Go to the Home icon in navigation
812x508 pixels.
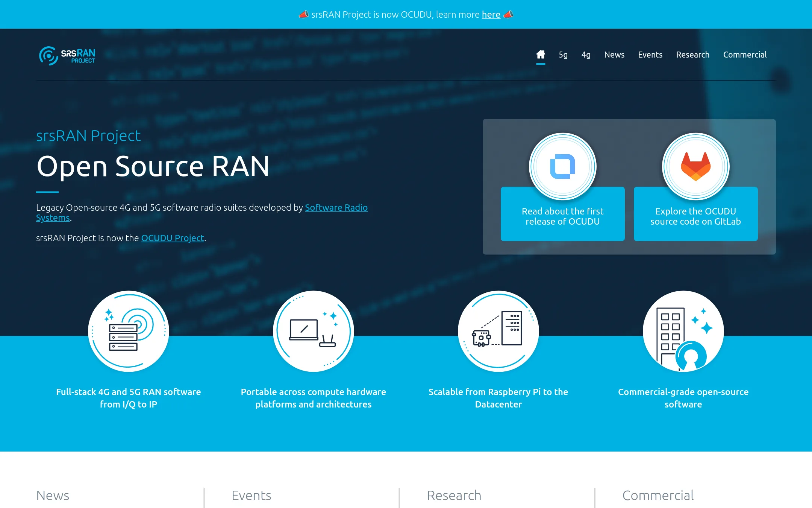(x=541, y=55)
